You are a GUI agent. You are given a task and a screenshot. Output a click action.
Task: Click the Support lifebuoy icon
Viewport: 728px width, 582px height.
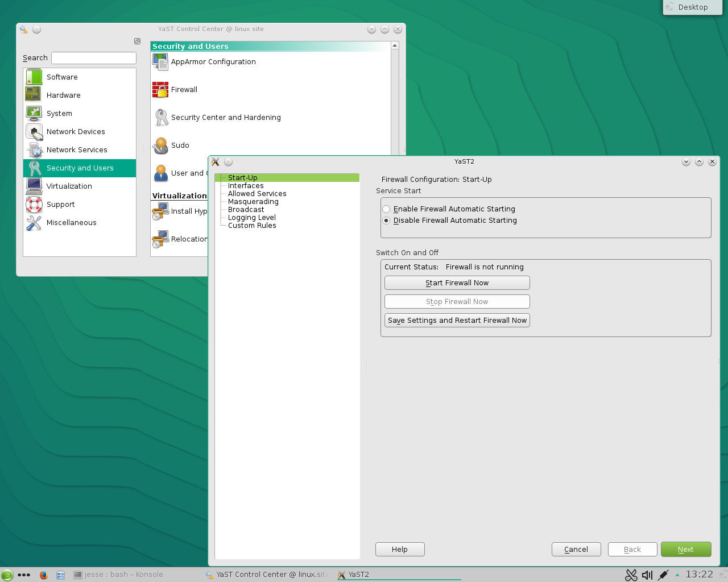click(34, 204)
